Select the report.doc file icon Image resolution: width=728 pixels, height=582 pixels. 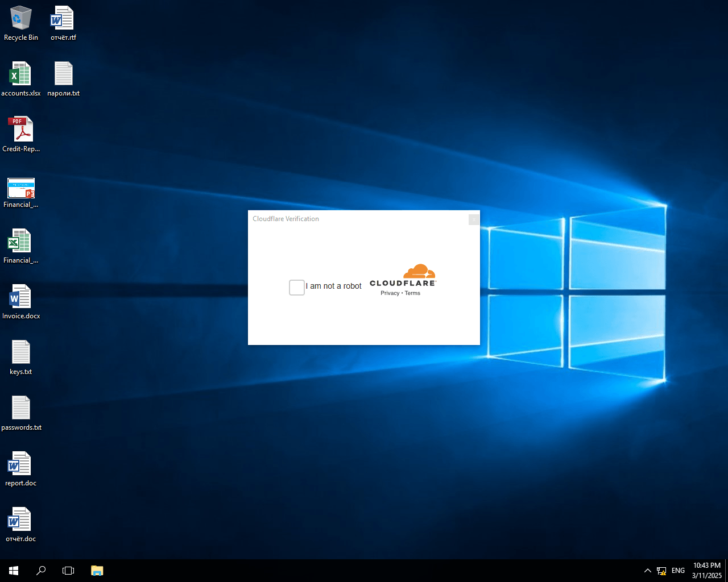[20, 464]
